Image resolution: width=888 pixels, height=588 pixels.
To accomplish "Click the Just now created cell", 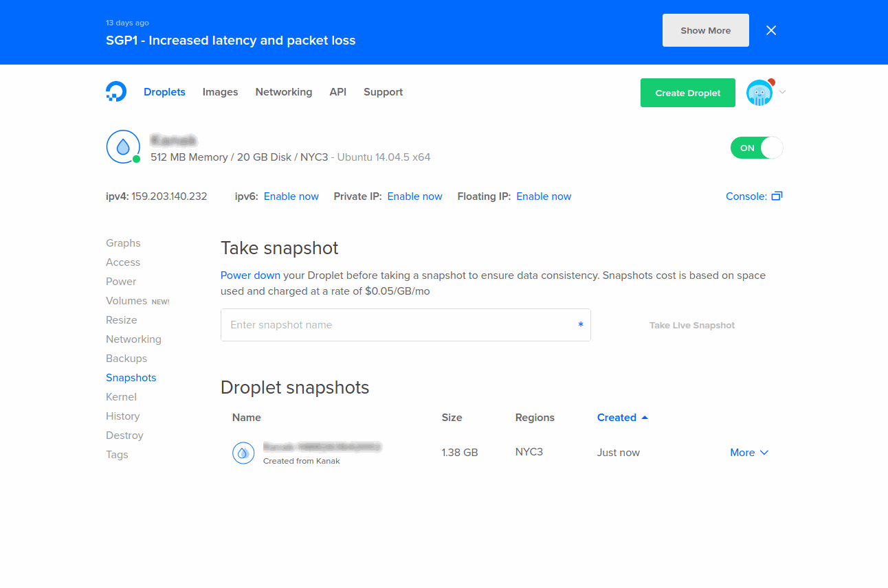I will tap(619, 453).
